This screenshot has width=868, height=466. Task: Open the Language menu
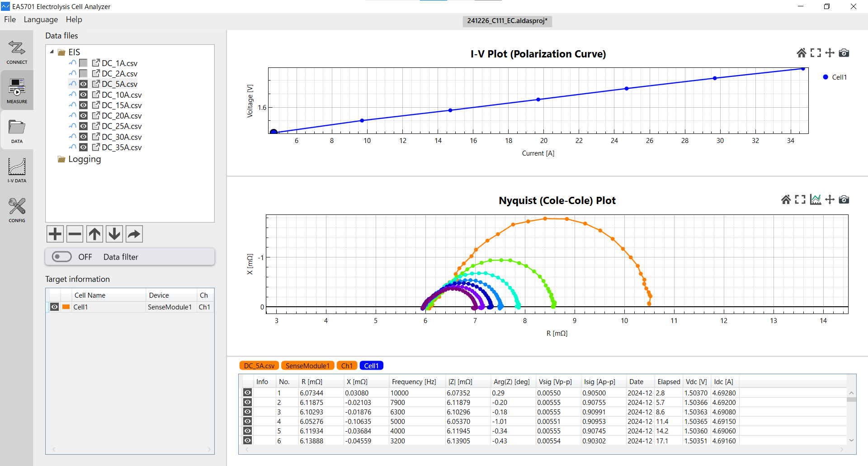pos(41,19)
